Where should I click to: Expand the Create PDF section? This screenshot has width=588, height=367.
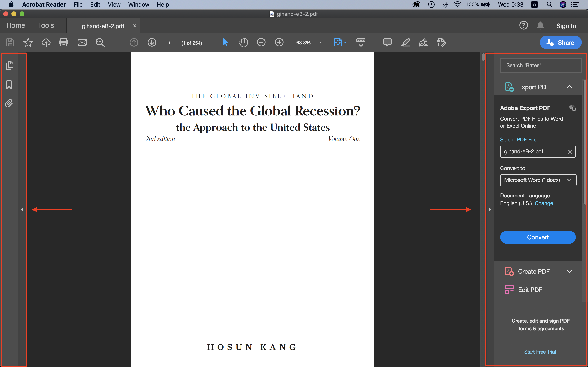[570, 271]
